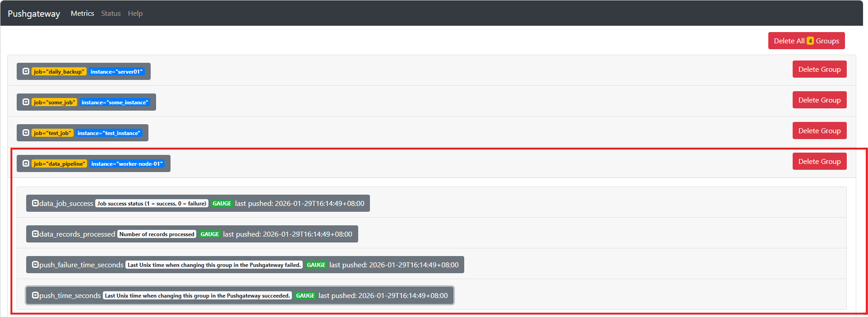The height and width of the screenshot is (317, 868).
Task: Open the Metrics navigation tab
Action: point(82,14)
